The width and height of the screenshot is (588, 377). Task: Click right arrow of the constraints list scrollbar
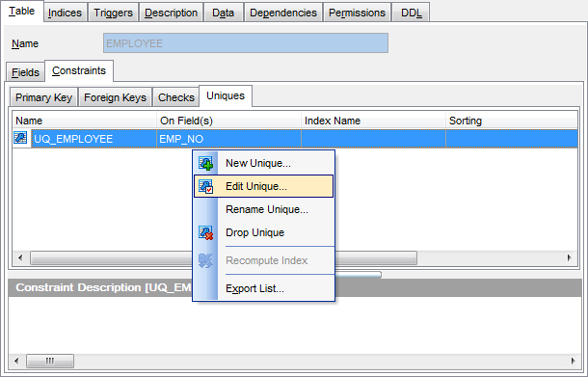570,257
